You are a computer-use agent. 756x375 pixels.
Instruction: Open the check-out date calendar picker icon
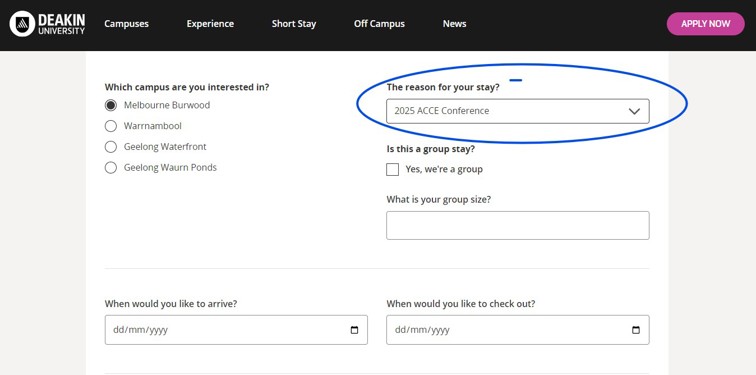[x=636, y=330]
